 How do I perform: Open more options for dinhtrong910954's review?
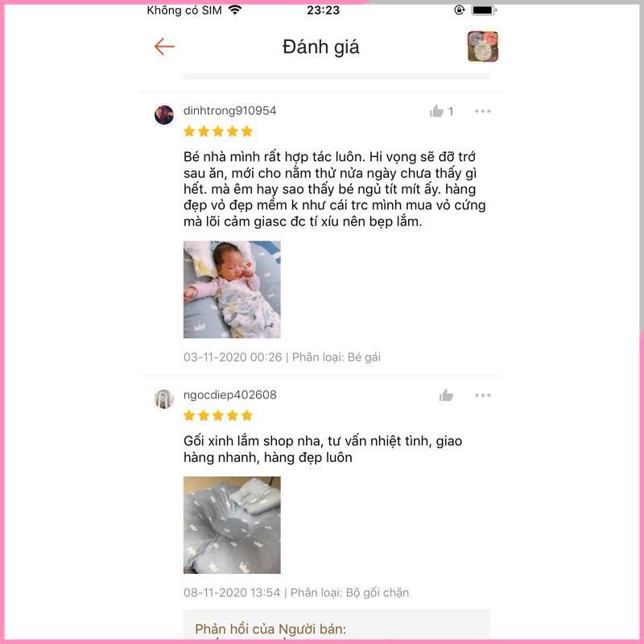click(x=482, y=111)
